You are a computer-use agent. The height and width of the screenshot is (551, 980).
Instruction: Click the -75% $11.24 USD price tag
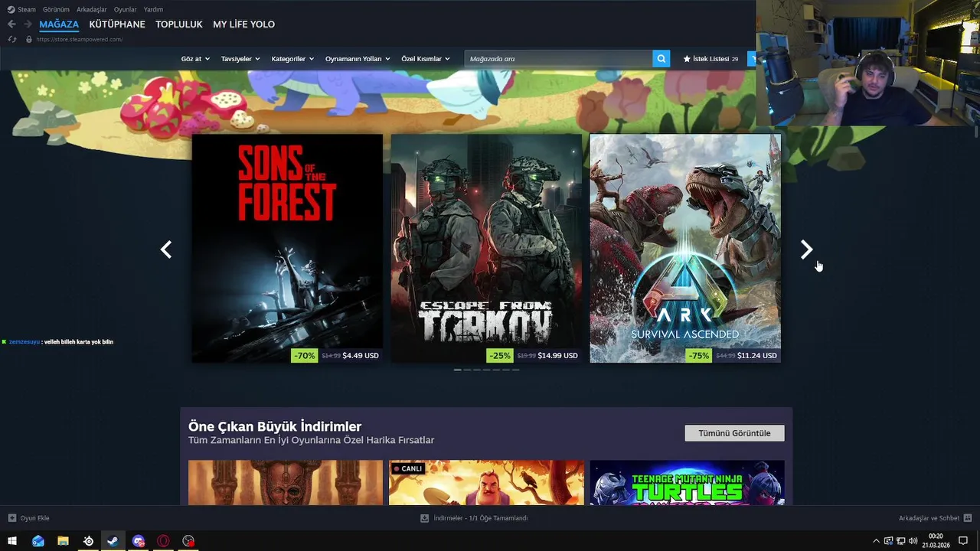733,355
